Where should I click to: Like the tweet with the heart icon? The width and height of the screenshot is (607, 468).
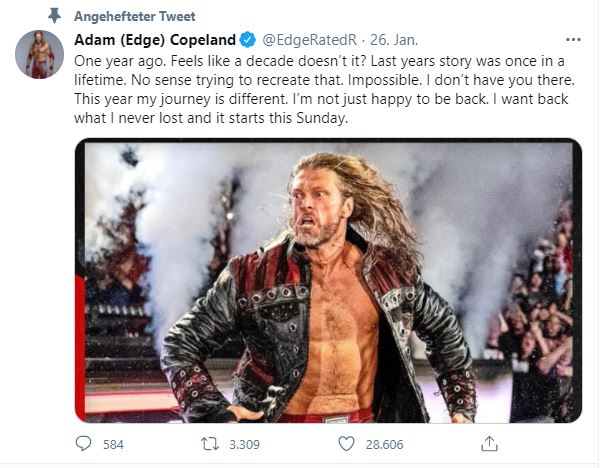coord(346,443)
